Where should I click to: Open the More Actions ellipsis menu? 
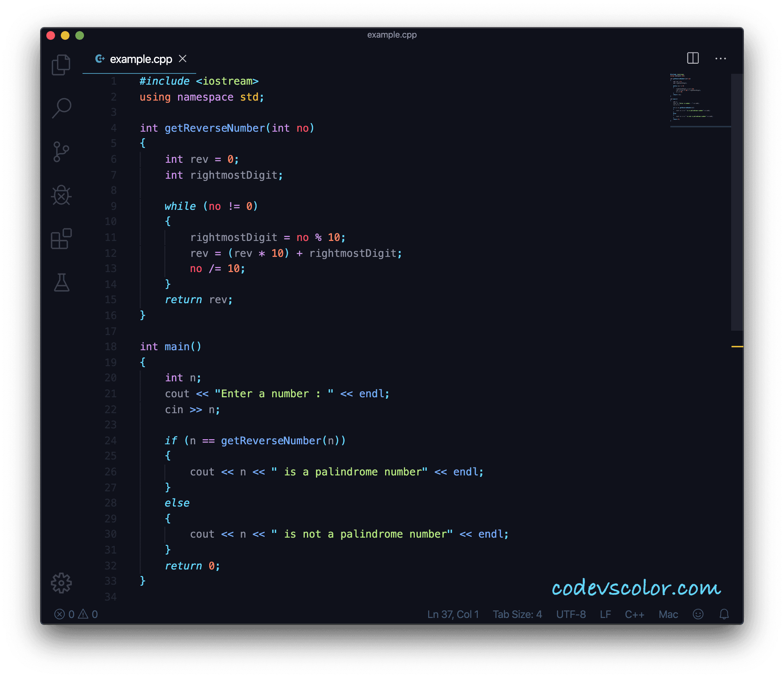point(720,59)
